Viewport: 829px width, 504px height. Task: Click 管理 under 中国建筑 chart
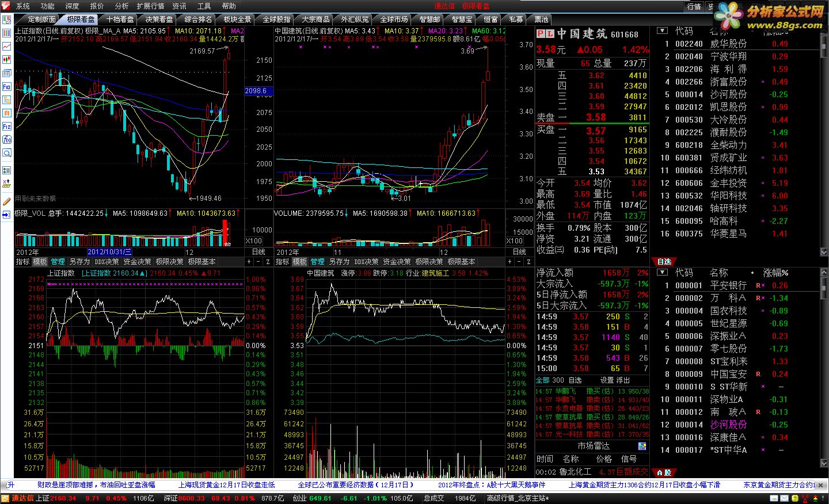(x=317, y=262)
